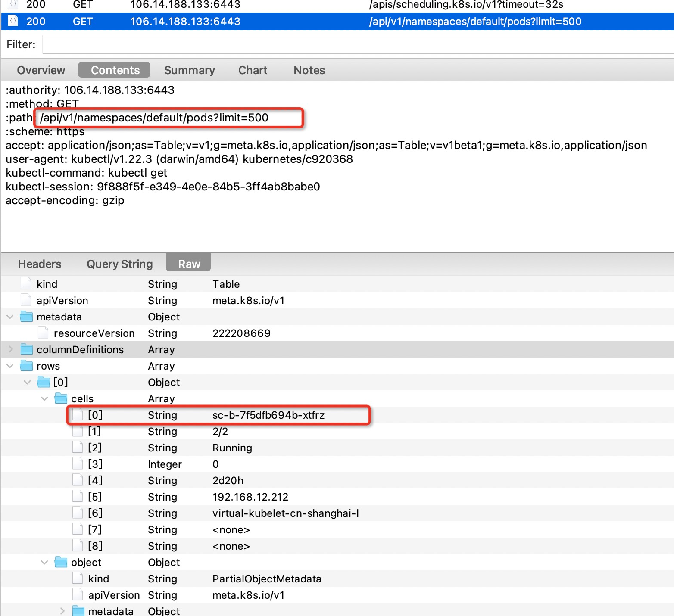Collapse the rows array
Screen dimensions: 674x616
click(x=10, y=366)
